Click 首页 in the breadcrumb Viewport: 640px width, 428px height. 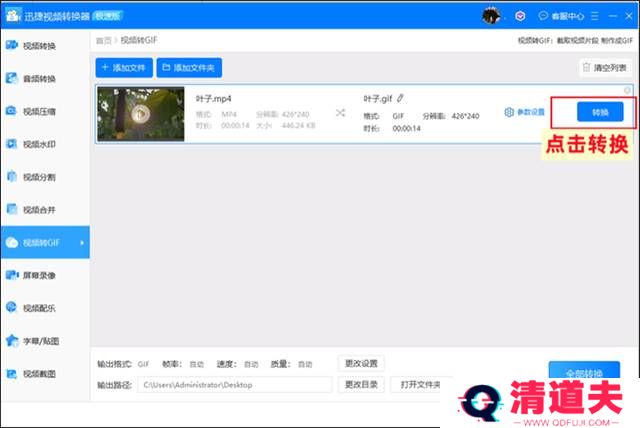click(x=104, y=40)
